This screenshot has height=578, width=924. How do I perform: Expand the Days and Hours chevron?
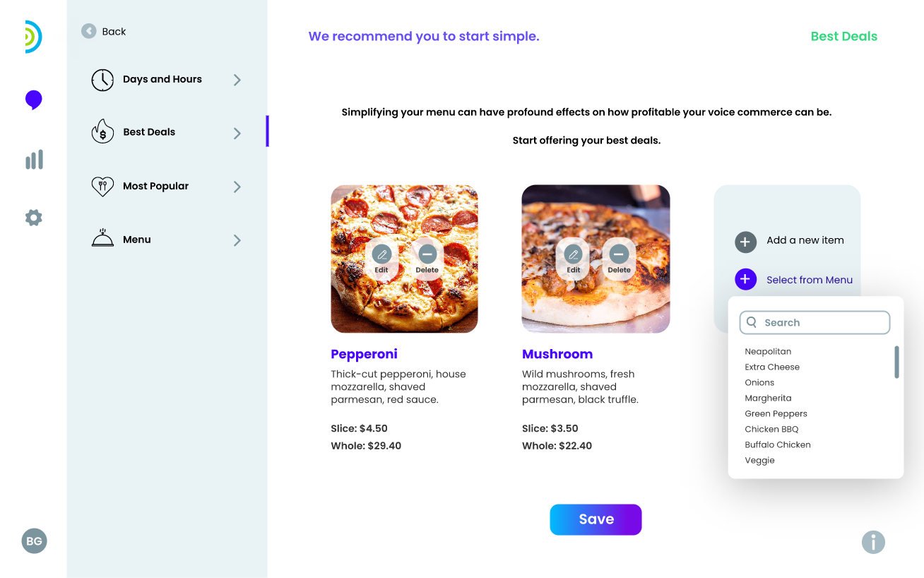pos(237,80)
